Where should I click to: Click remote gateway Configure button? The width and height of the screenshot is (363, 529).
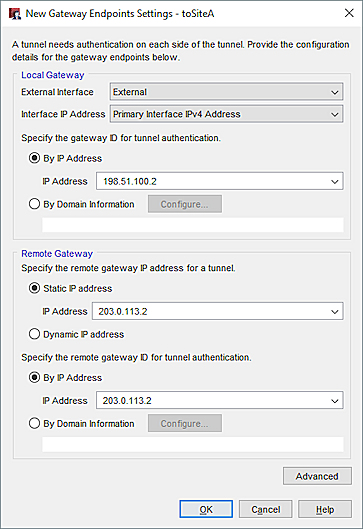point(185,423)
